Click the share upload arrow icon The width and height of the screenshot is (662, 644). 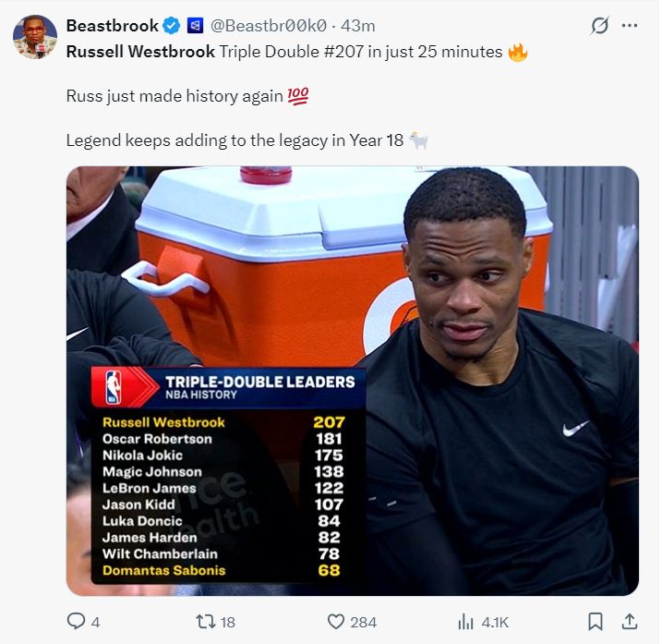[630, 622]
